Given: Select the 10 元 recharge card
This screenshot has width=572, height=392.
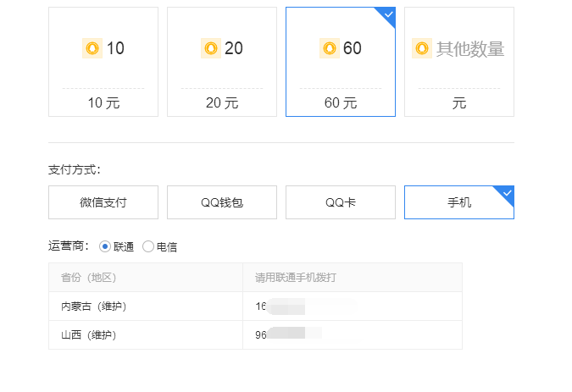Looking at the screenshot, I should click(103, 62).
